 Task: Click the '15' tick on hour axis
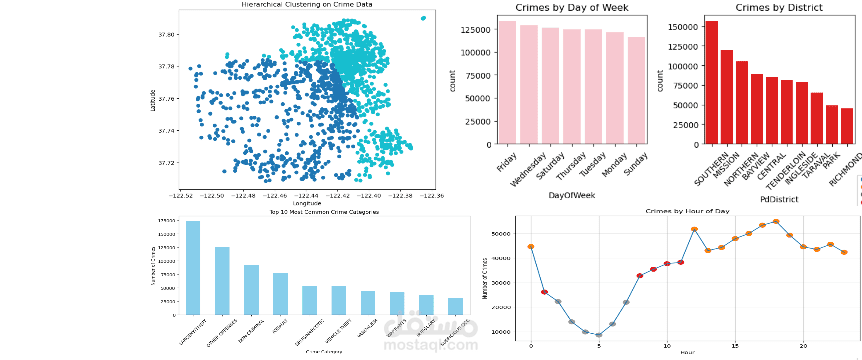(x=735, y=346)
